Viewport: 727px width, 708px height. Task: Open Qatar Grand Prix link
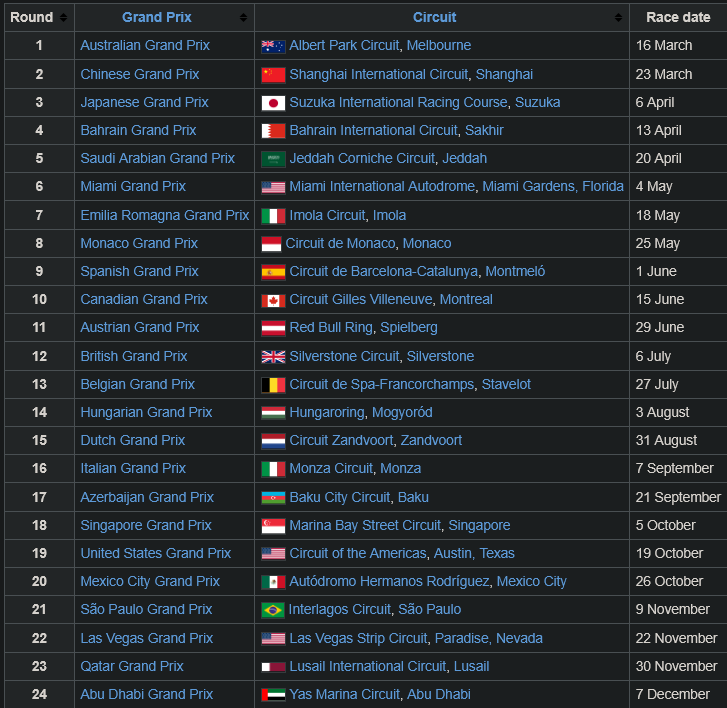pos(132,667)
